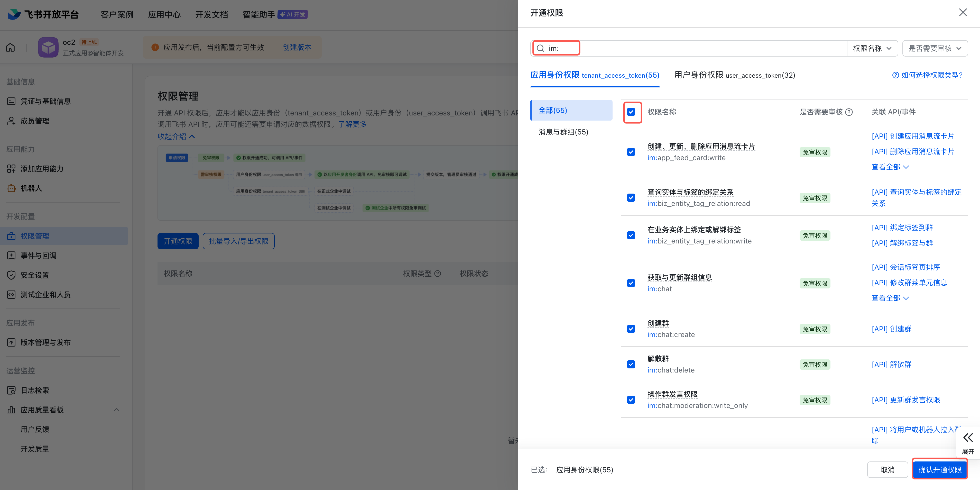Uncheck the im:chat:delete permission checkbox
Viewport: 980px width, 490px height.
point(631,364)
